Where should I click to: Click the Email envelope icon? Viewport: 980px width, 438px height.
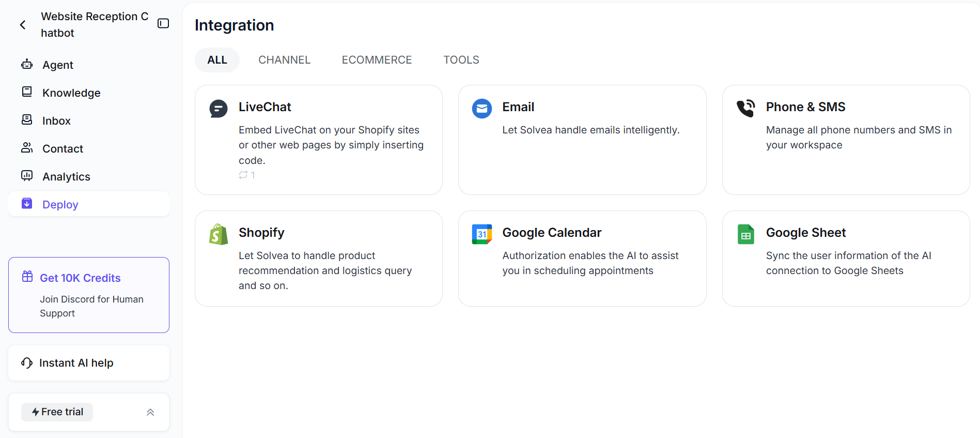(x=482, y=109)
